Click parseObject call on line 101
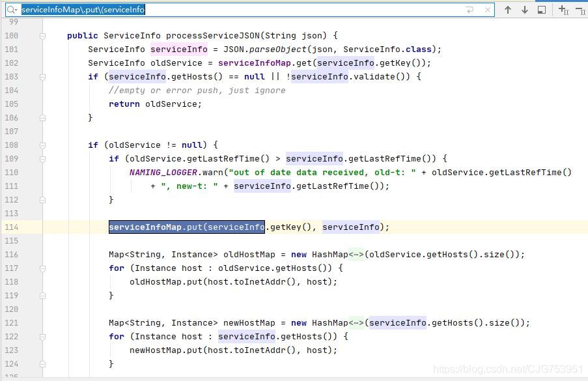The height and width of the screenshot is (381, 588). [x=278, y=49]
